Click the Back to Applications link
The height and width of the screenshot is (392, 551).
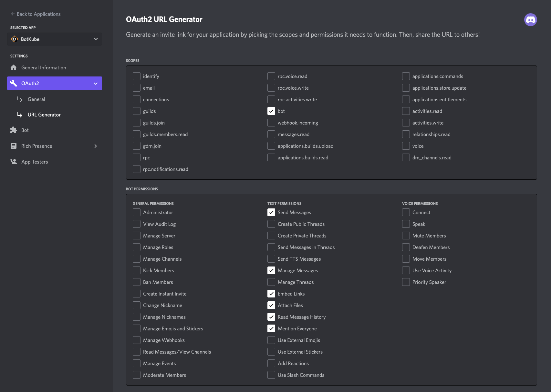[x=39, y=14]
